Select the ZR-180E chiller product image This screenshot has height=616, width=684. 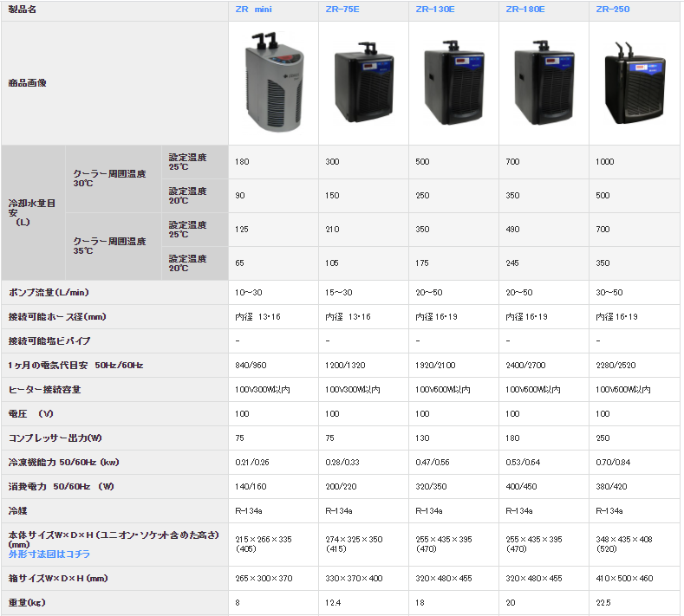click(544, 83)
